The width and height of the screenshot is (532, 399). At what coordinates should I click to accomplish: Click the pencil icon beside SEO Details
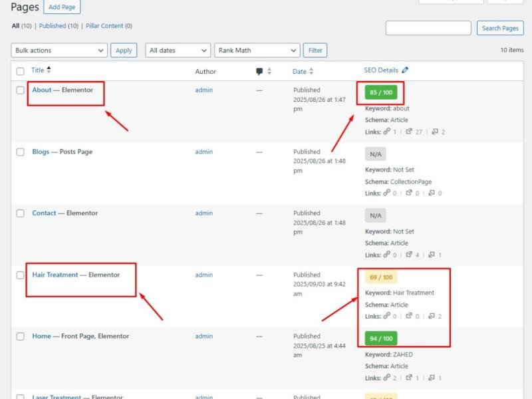(405, 70)
